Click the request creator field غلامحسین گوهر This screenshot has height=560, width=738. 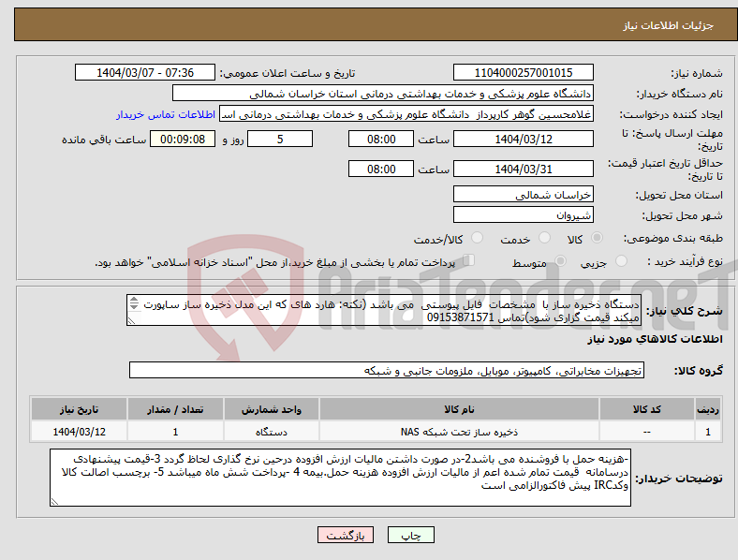[406, 114]
